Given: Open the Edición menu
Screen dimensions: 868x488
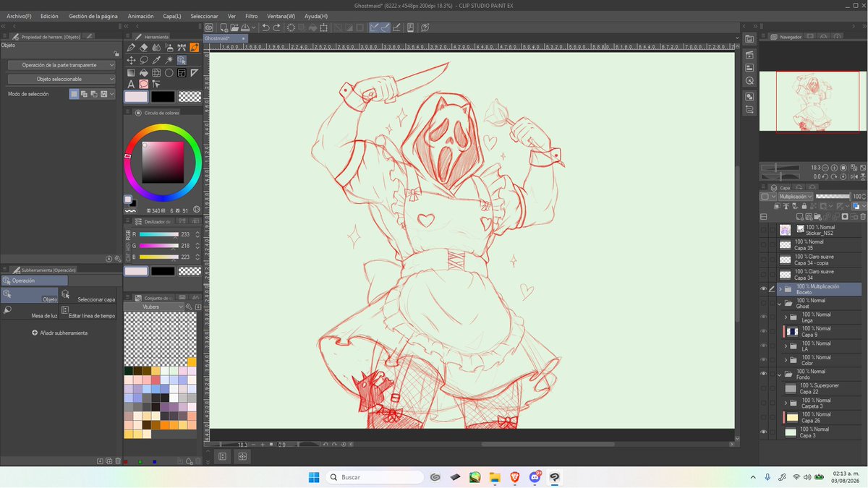Looking at the screenshot, I should pyautogui.click(x=49, y=15).
